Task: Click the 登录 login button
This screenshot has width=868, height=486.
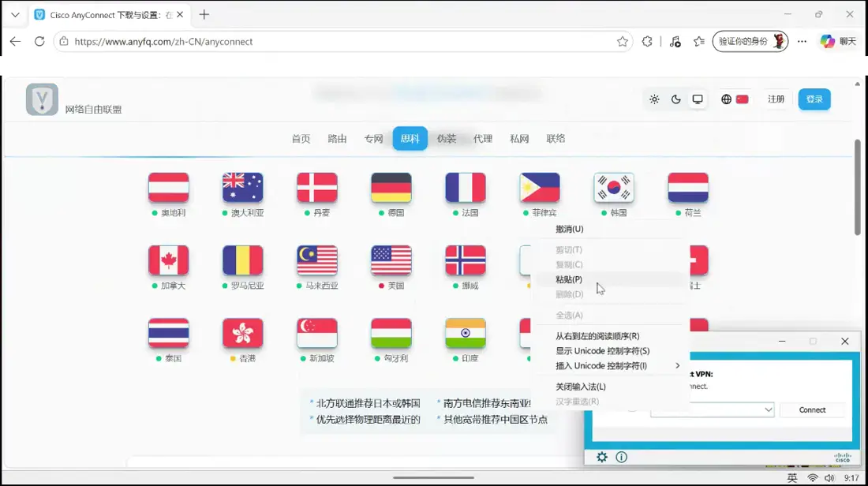Action: coord(814,99)
